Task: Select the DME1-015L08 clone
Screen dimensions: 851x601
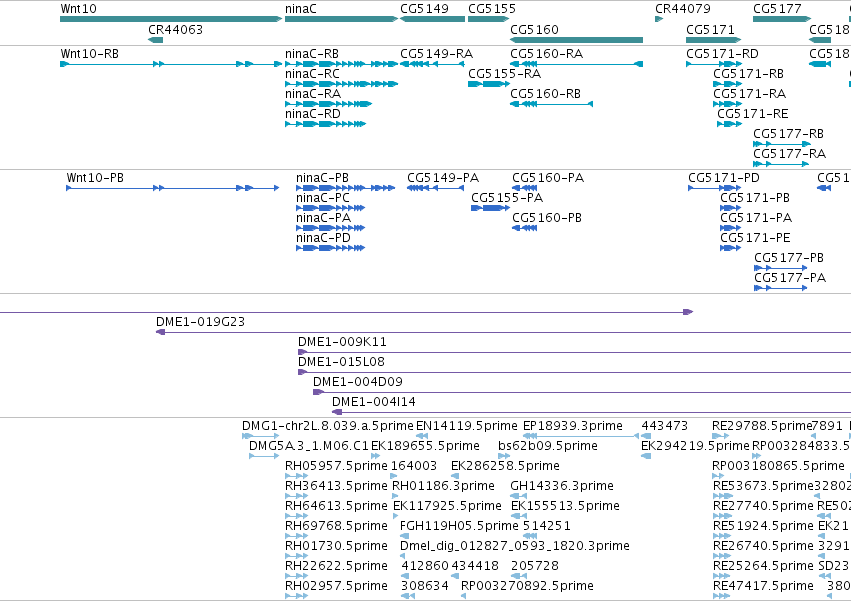Action: 574,372
